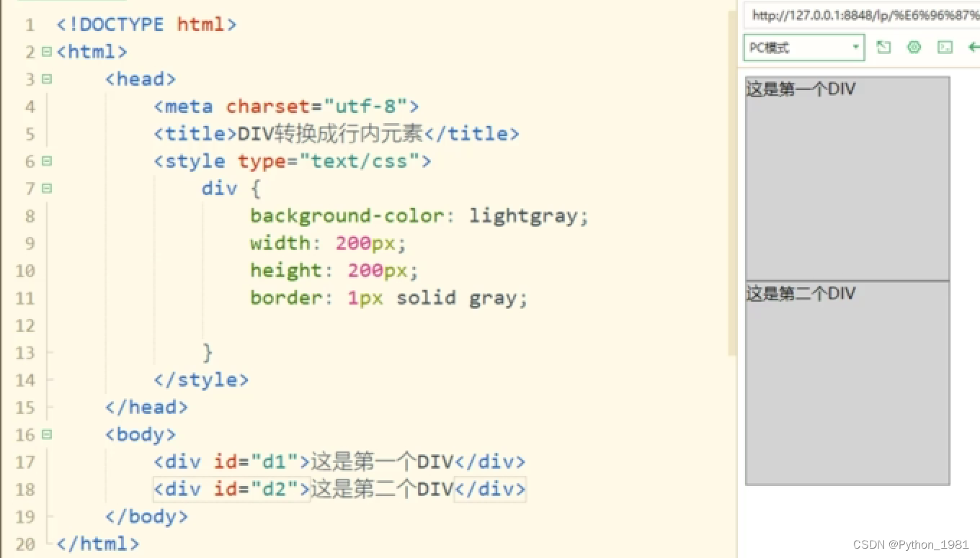Click the fold marker beside line 2 html tag
The width and height of the screenshot is (980, 558).
coord(45,51)
